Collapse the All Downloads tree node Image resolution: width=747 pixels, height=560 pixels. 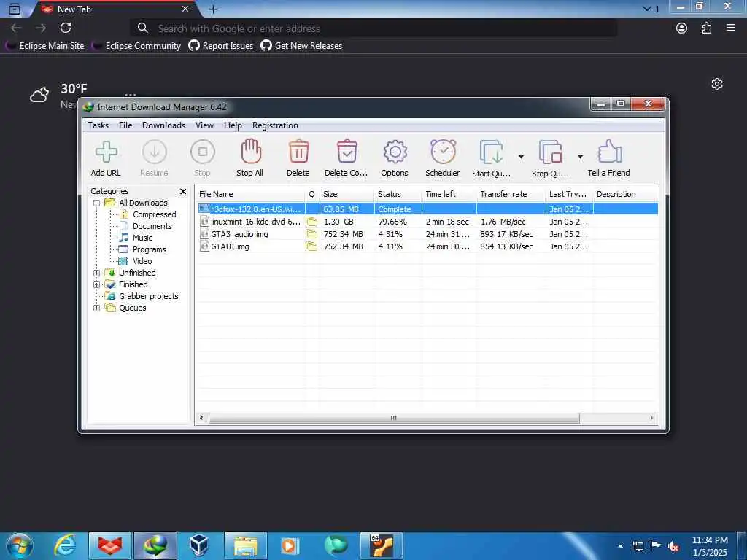97,203
